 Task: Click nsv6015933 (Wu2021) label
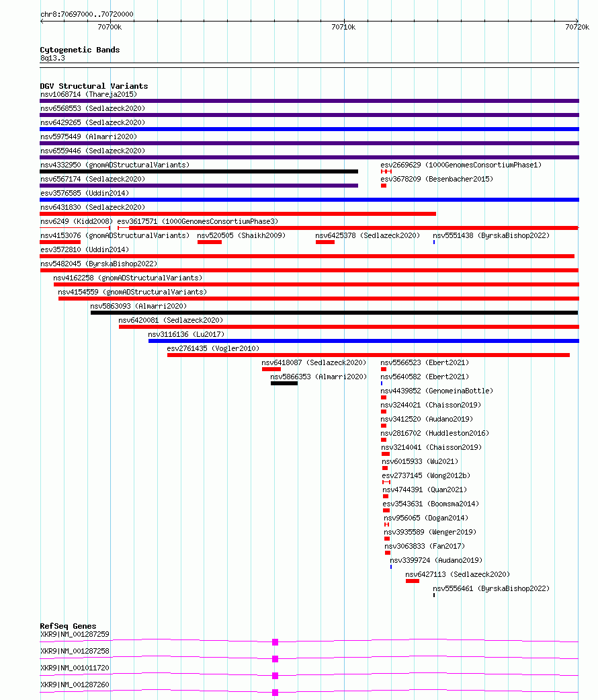coord(420,461)
